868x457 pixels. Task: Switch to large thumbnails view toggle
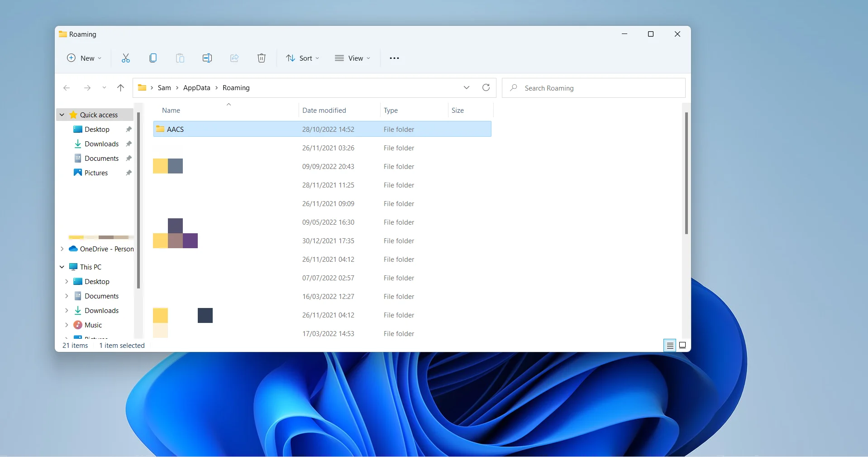point(682,346)
